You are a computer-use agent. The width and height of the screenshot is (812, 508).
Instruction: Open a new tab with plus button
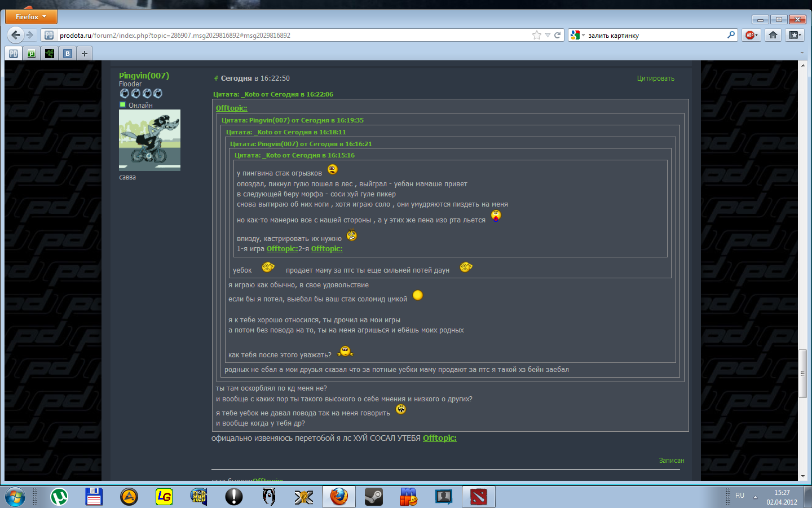(85, 54)
